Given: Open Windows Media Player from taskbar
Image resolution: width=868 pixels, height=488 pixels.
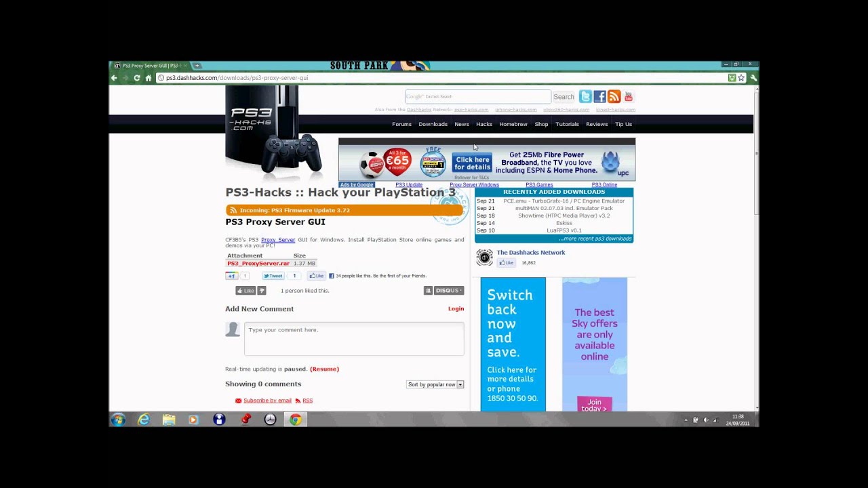Looking at the screenshot, I should pyautogui.click(x=193, y=420).
